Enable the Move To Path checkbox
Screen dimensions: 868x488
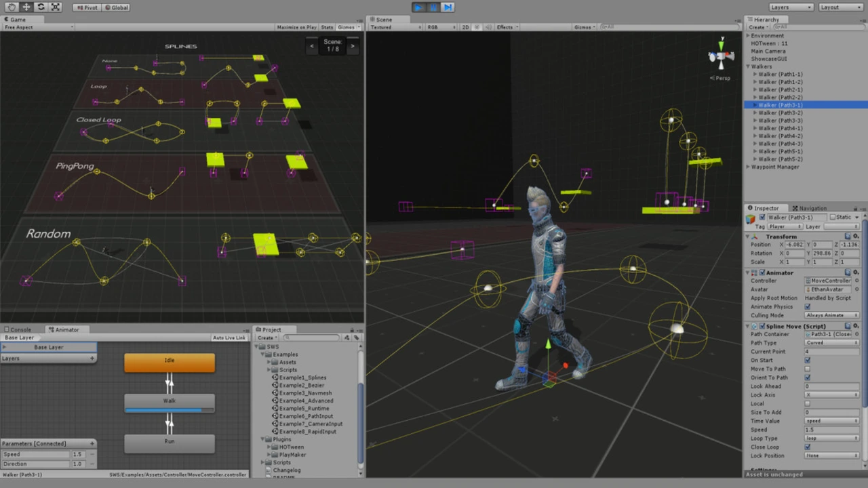pyautogui.click(x=807, y=369)
